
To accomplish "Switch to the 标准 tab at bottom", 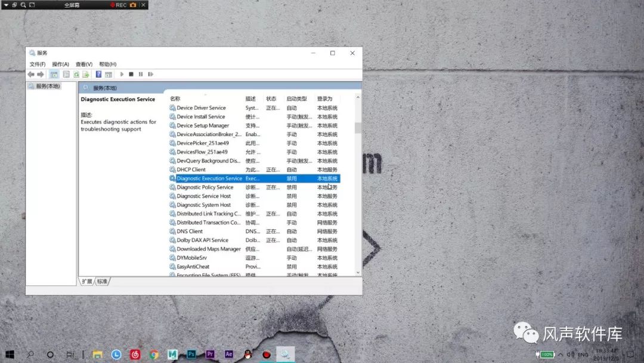I will point(101,281).
